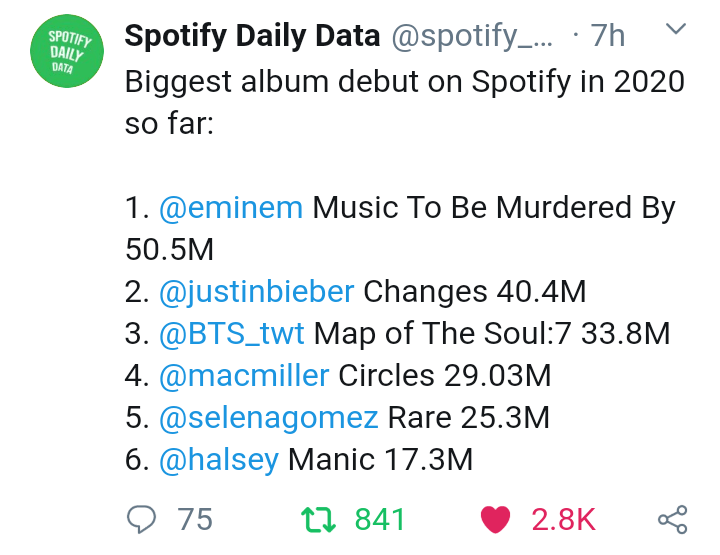Click the 841 retweets count

380,519
